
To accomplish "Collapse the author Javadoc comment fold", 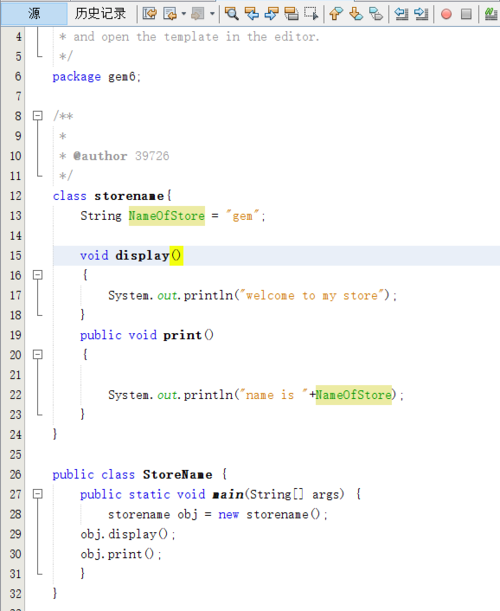I will tap(37, 116).
